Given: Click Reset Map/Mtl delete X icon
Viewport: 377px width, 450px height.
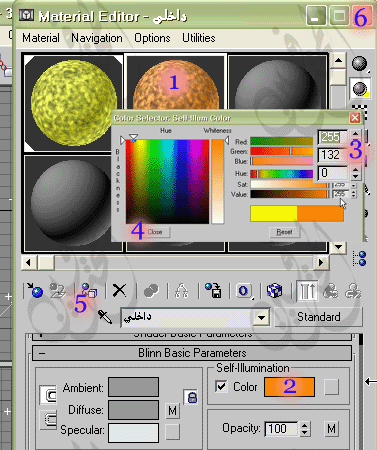Looking at the screenshot, I should coord(119,290).
